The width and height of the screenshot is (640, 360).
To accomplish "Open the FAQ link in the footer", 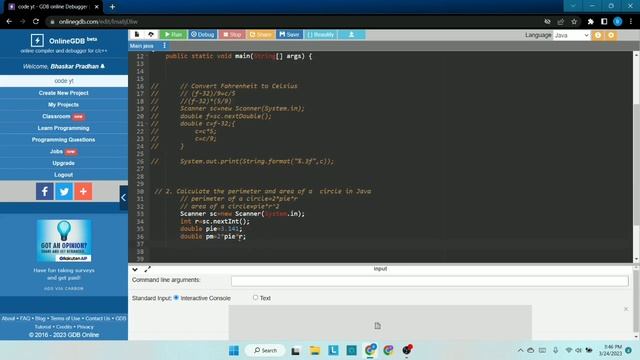I will click(x=25, y=318).
